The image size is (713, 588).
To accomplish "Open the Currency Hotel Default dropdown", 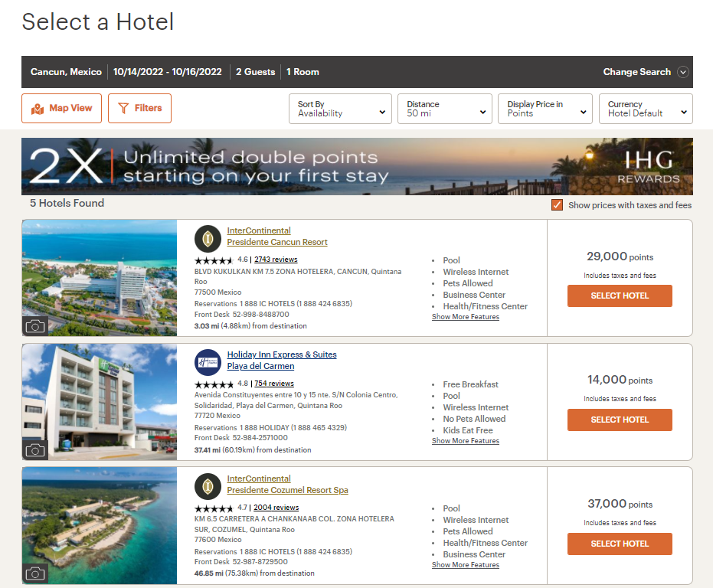I will tap(646, 109).
